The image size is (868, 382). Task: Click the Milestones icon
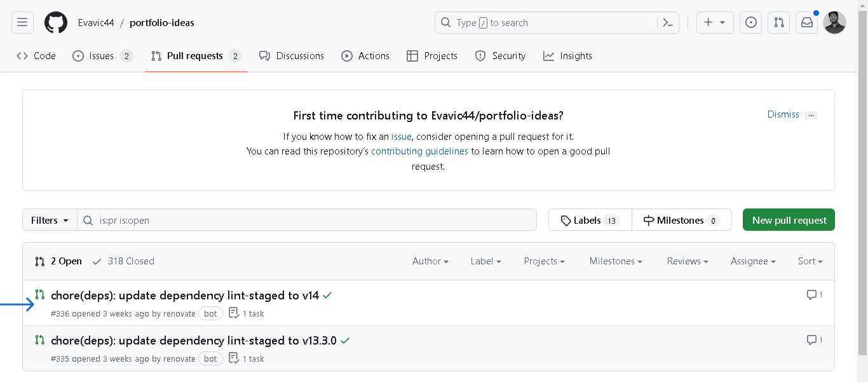(648, 219)
